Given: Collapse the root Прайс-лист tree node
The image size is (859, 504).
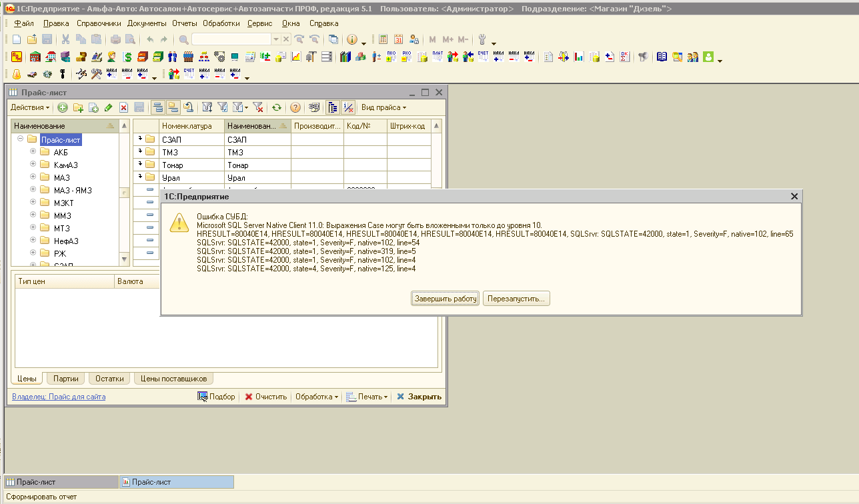Looking at the screenshot, I should point(20,139).
